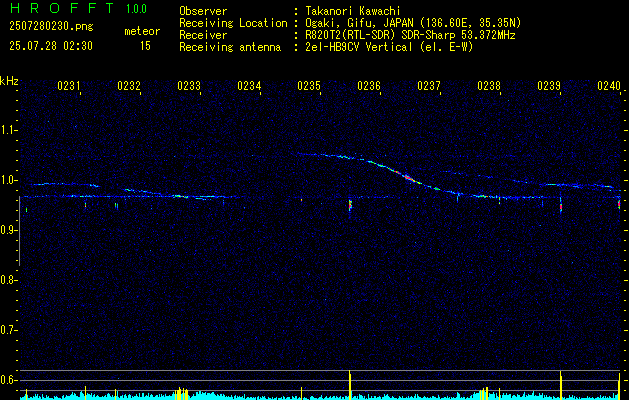Click the tall yellow spike under 0236

pos(350,385)
